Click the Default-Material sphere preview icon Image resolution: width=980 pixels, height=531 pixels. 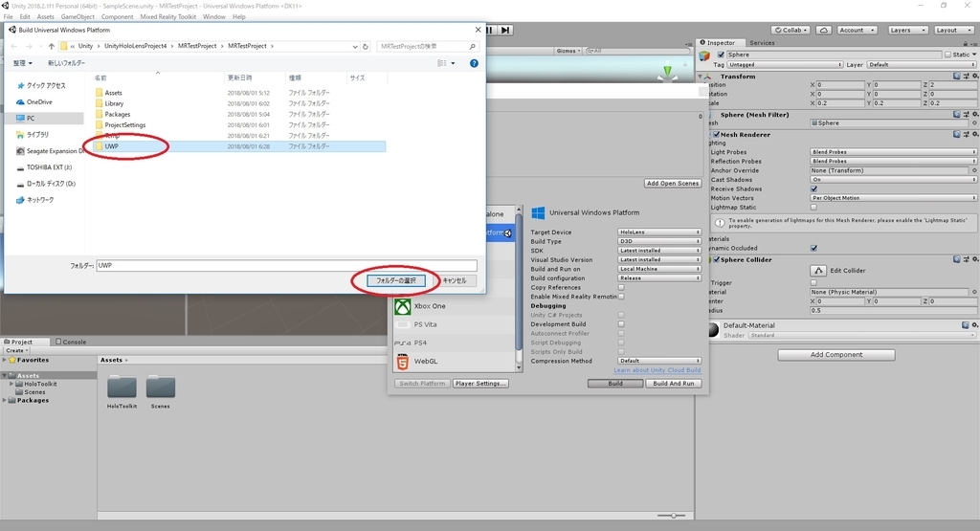[713, 330]
